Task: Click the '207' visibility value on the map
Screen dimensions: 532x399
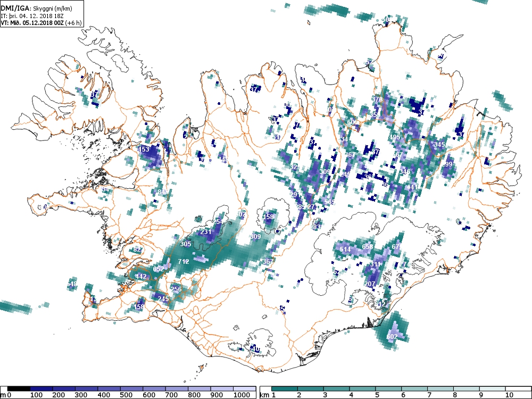Action: coord(370,284)
